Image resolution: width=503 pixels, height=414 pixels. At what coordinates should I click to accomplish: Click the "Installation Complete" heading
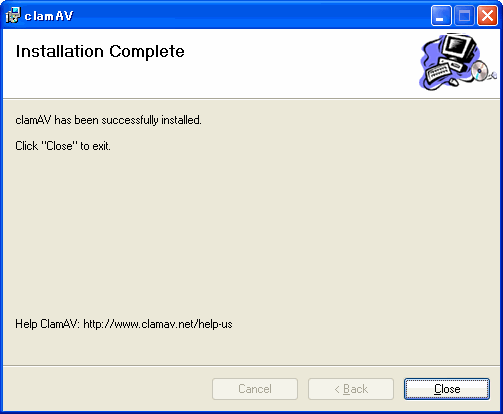[x=100, y=52]
